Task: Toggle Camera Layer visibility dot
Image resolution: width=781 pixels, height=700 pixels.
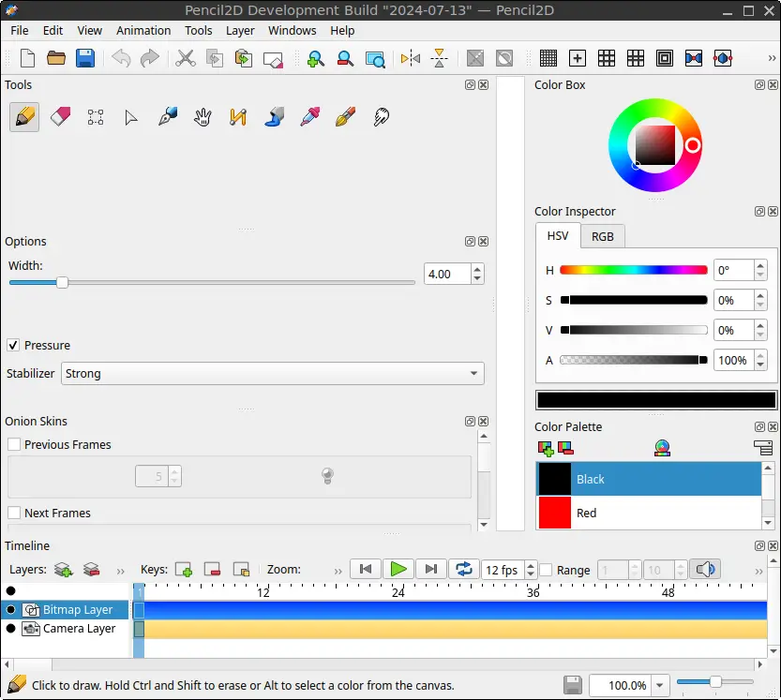Action: tap(10, 628)
